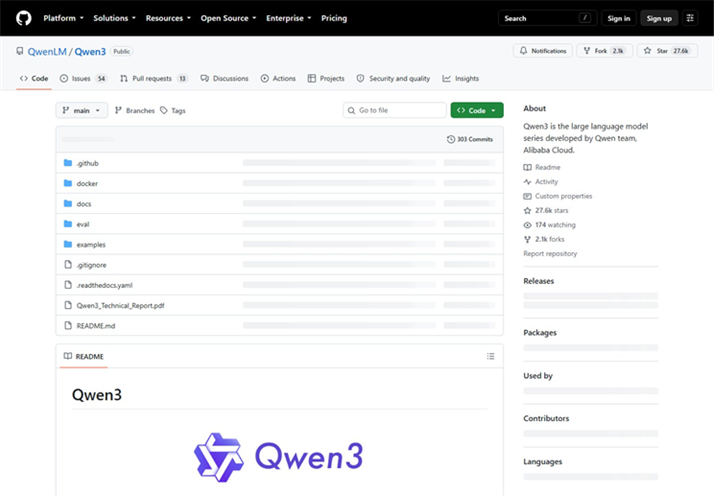This screenshot has height=496, width=714.
Task: Open the .github folder
Action: [x=87, y=163]
